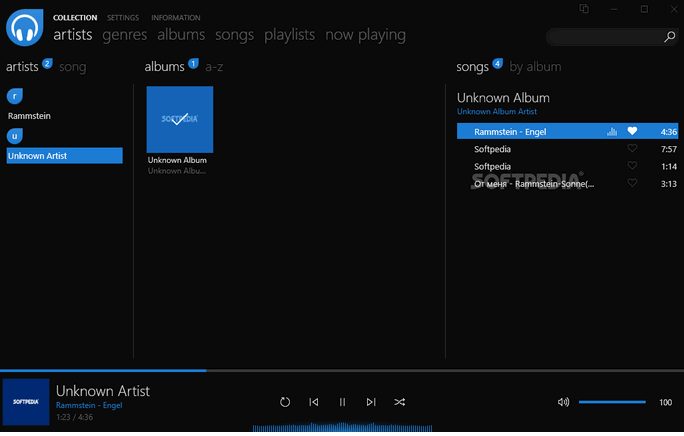Skip to the next track
684x436 pixels.
coord(371,402)
